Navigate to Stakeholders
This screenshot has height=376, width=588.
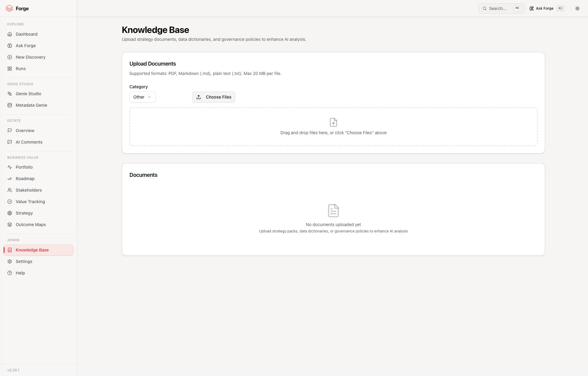point(39,190)
